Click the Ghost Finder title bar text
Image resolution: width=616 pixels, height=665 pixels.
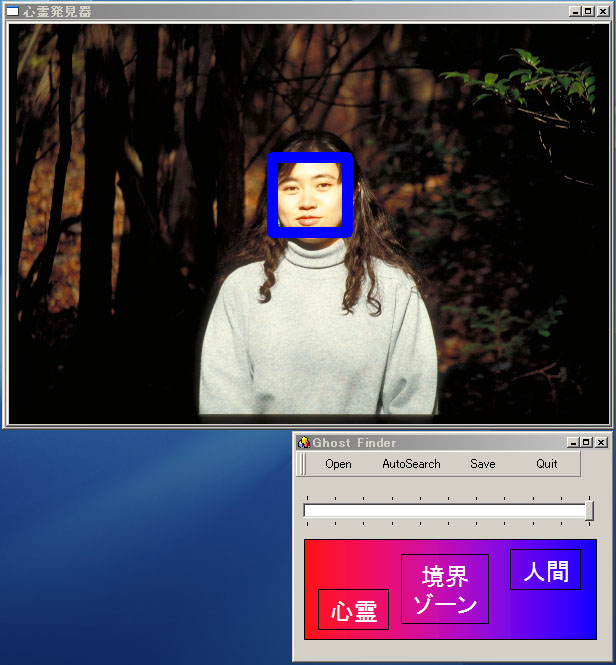pos(354,442)
